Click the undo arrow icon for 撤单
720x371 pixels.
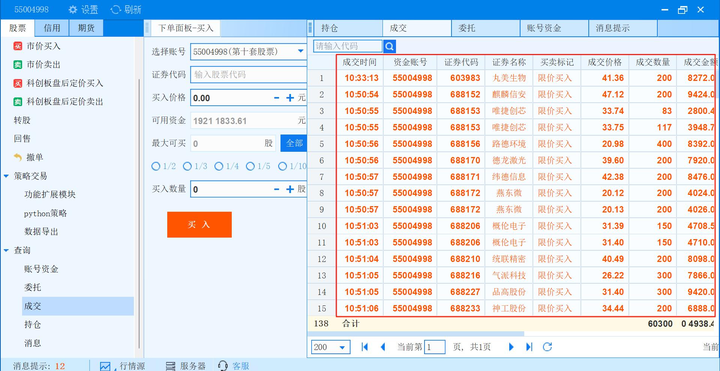18,157
